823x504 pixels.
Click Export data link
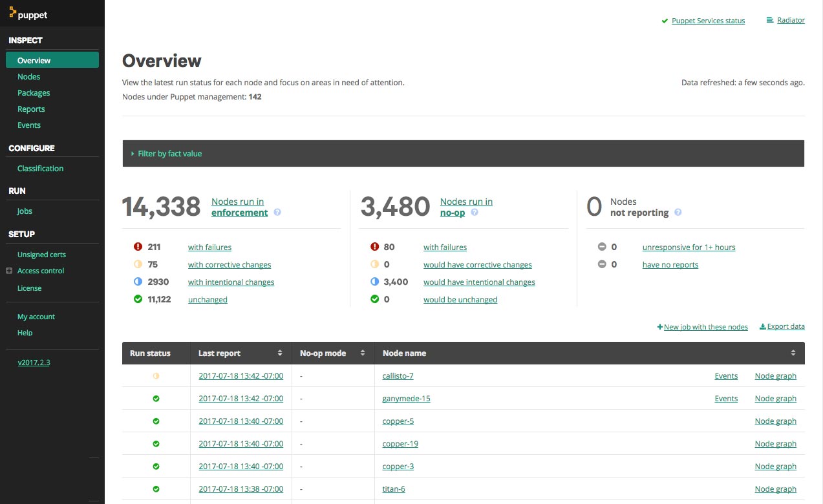(x=786, y=327)
